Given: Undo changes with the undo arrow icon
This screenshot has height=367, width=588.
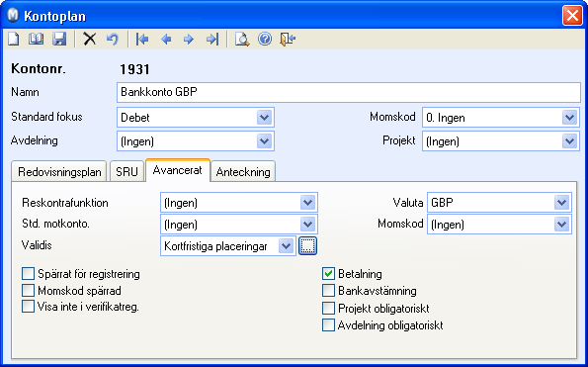Looking at the screenshot, I should click(x=112, y=39).
